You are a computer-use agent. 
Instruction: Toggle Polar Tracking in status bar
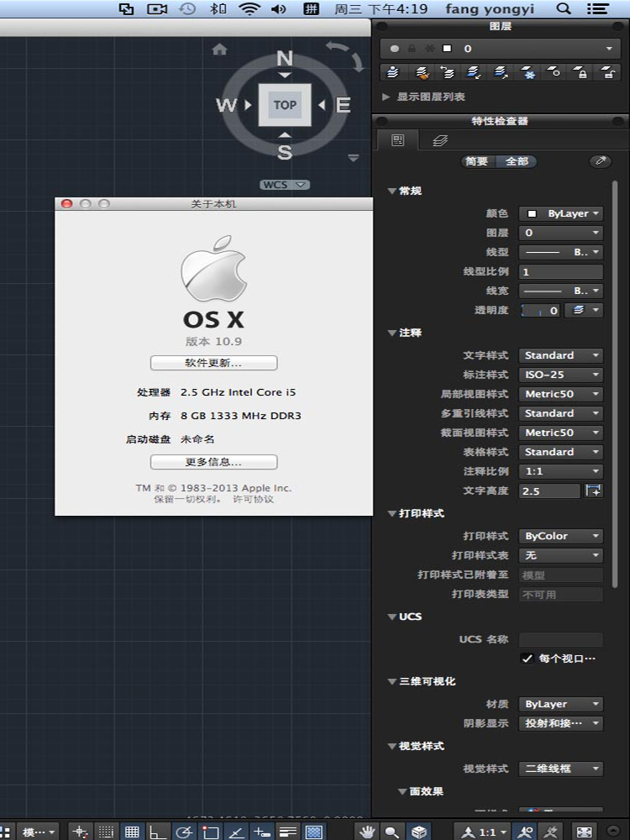[184, 832]
